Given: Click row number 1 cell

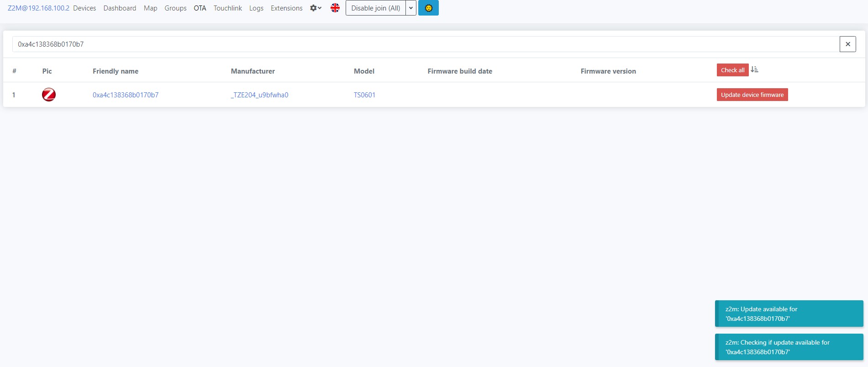Looking at the screenshot, I should 14,95.
